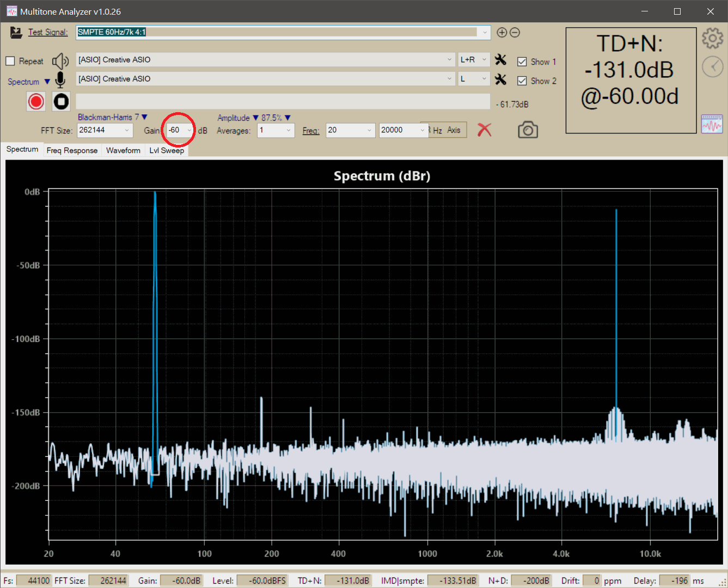The width and height of the screenshot is (728, 588).
Task: Maximize the Multitone Analyzer window
Action: point(677,11)
